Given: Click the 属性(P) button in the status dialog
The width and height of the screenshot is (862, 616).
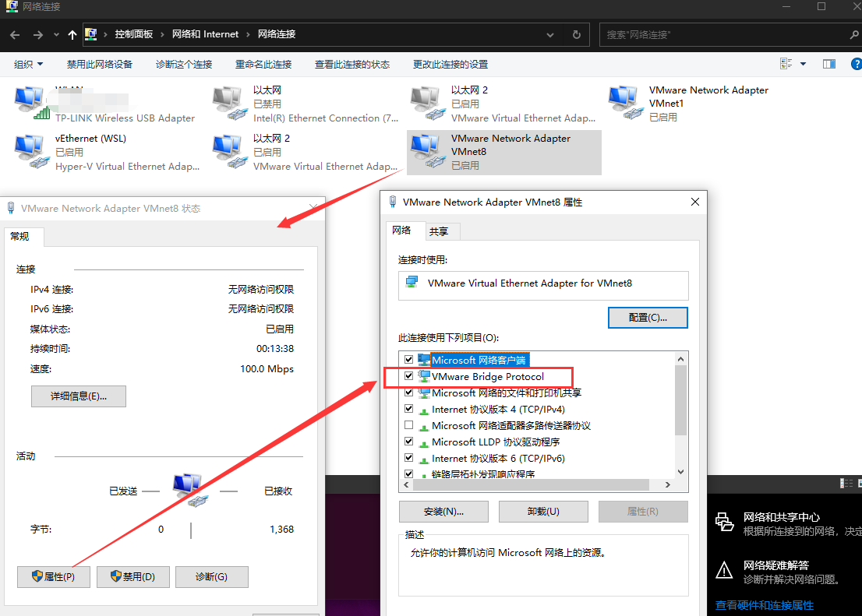Looking at the screenshot, I should pyautogui.click(x=53, y=577).
